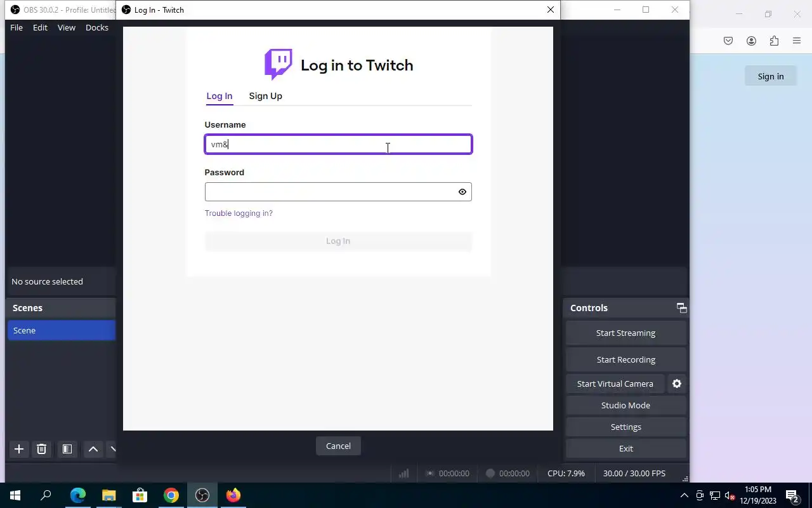The width and height of the screenshot is (812, 508).
Task: Switch to the Log In tab
Action: click(219, 96)
